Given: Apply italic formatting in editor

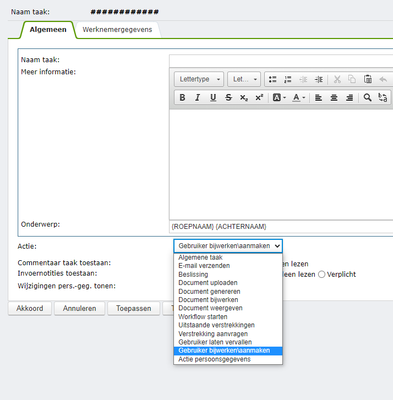Looking at the screenshot, I should coord(198,98).
